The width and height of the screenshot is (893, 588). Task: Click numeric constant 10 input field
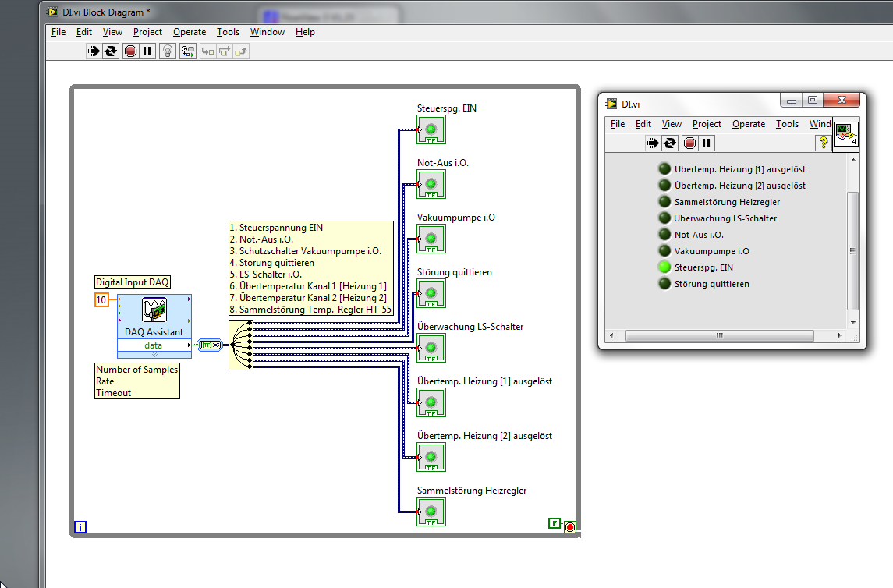(101, 300)
